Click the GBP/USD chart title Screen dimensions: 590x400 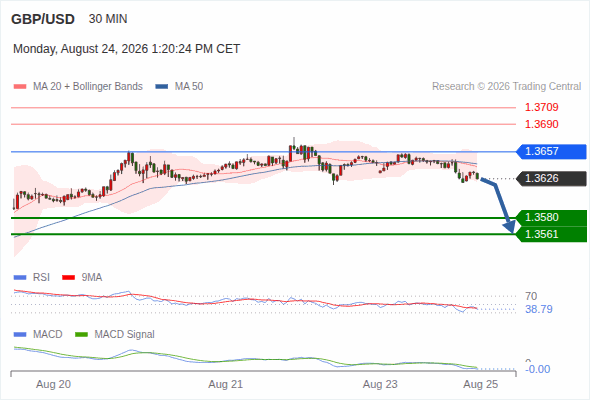click(43, 19)
